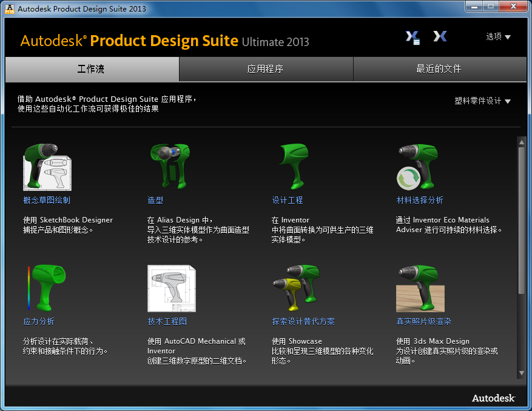This screenshot has width=532, height=411.
Task: Select the 设计工程 green handle icon
Action: (x=294, y=166)
